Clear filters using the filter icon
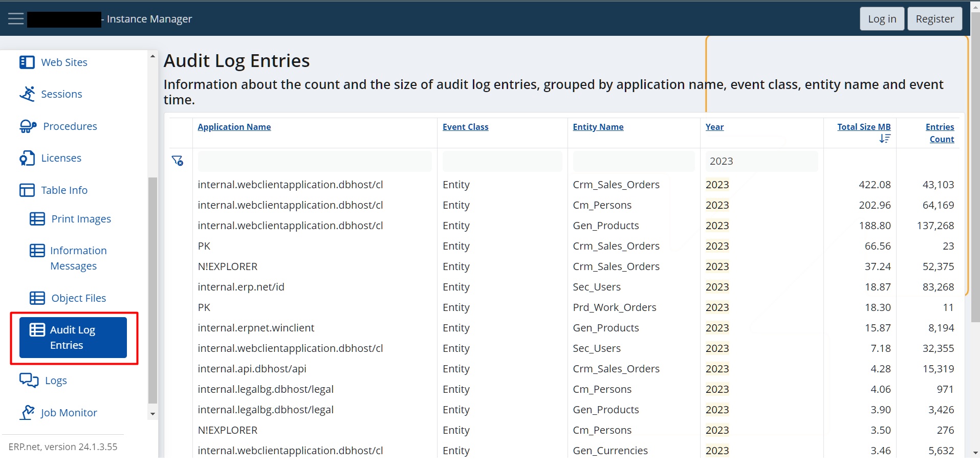980x468 pixels. 177,161
